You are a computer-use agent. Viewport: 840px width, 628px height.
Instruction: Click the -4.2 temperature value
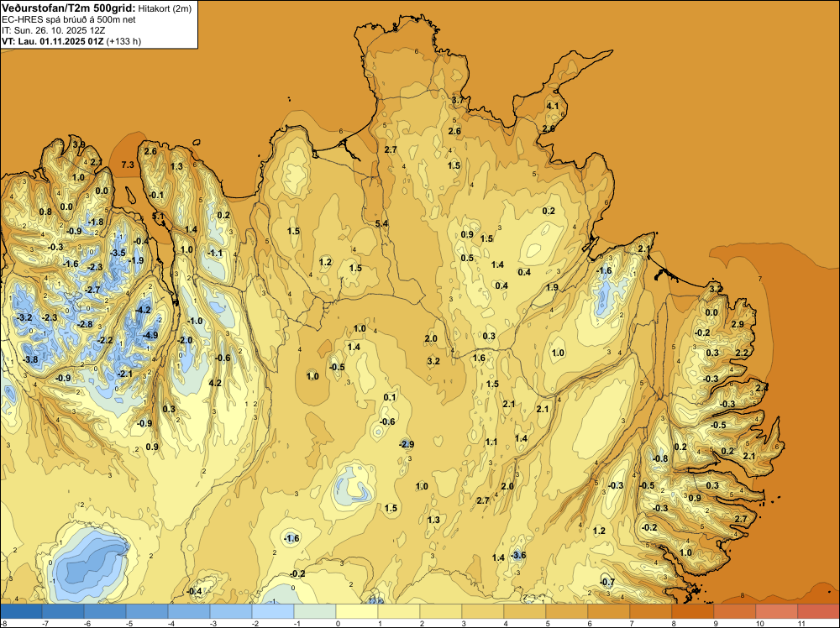click(x=143, y=310)
